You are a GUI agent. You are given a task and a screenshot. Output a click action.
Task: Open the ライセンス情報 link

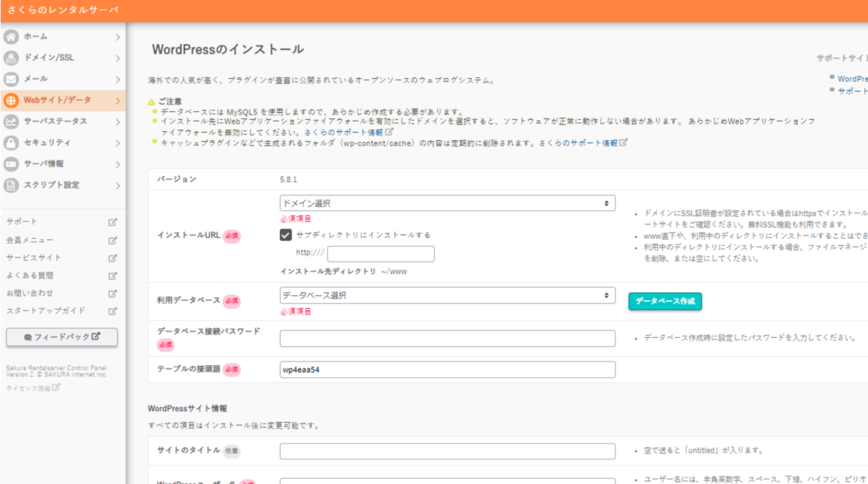tap(29, 389)
